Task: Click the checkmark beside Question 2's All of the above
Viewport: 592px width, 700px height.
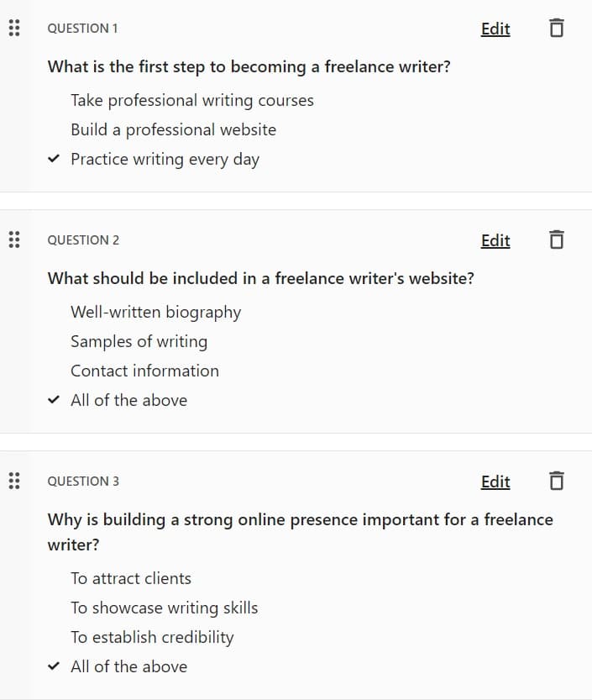Action: [x=54, y=399]
